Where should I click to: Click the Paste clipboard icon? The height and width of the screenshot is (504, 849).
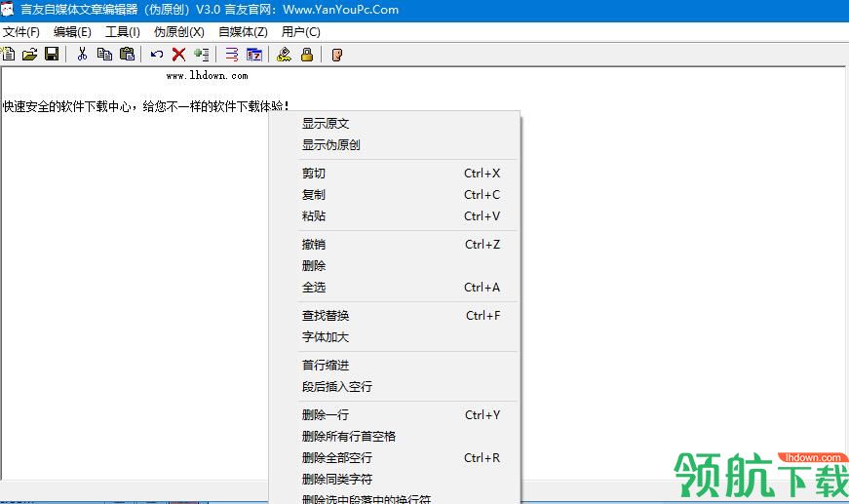point(127,55)
